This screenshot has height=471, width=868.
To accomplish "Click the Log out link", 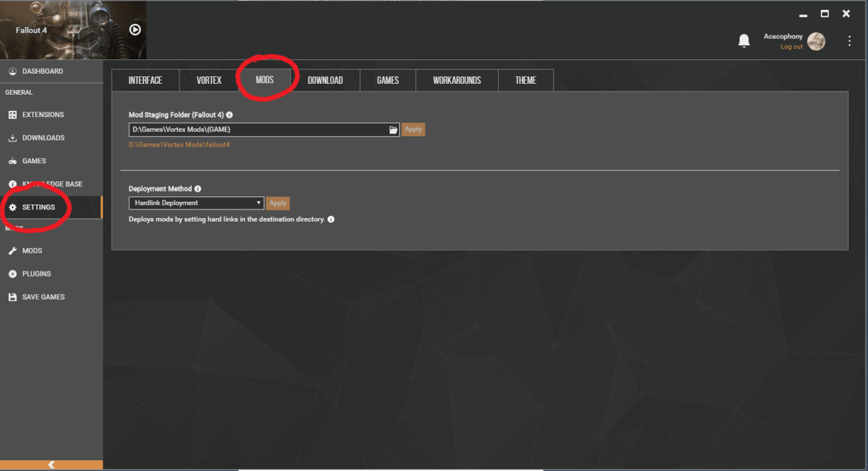I will click(x=791, y=46).
